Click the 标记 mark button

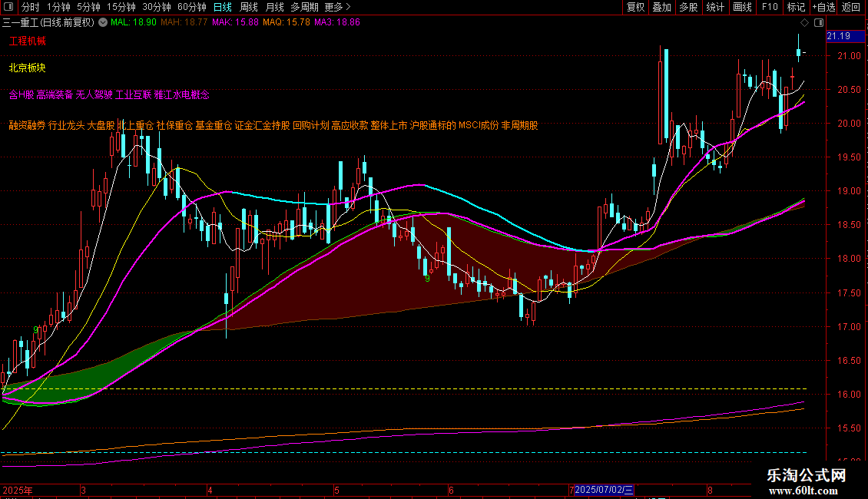(x=796, y=7)
